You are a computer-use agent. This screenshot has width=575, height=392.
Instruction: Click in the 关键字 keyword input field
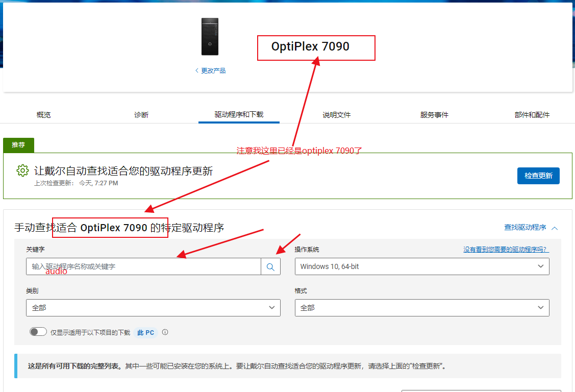143,266
